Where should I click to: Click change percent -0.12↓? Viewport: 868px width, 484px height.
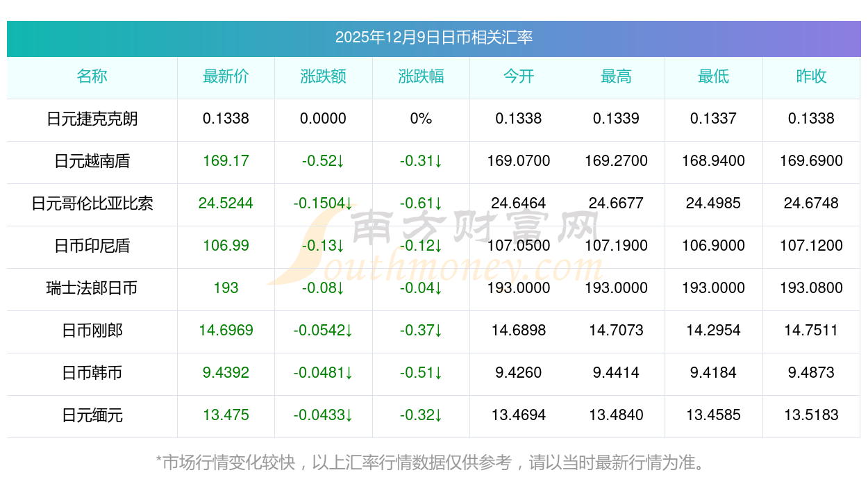(421, 246)
